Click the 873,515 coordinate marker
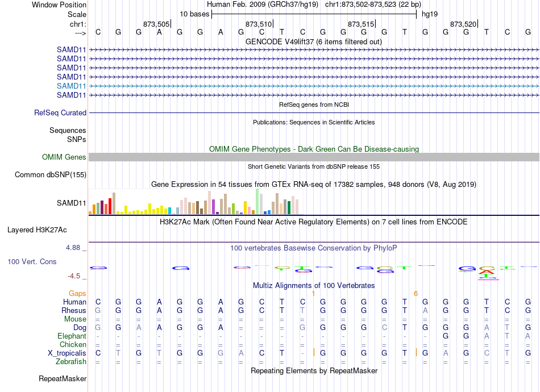The image size is (540, 392). coord(361,24)
